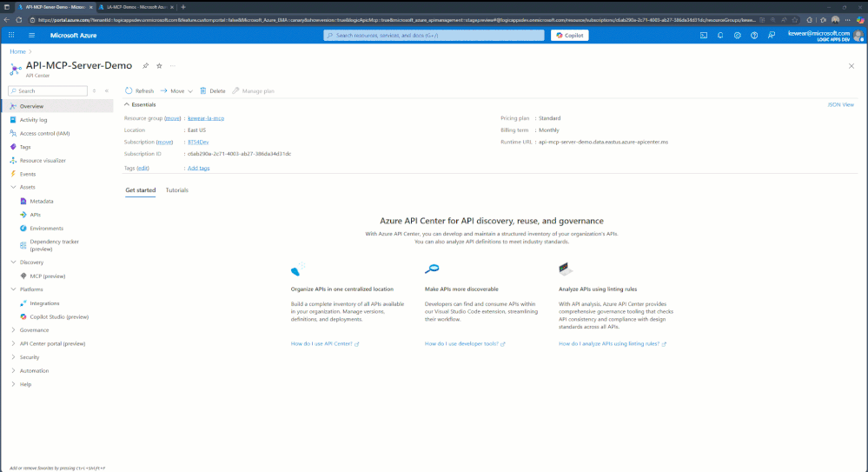This screenshot has height=472, width=868.
Task: Open the feedback icon in header
Action: click(x=772, y=35)
